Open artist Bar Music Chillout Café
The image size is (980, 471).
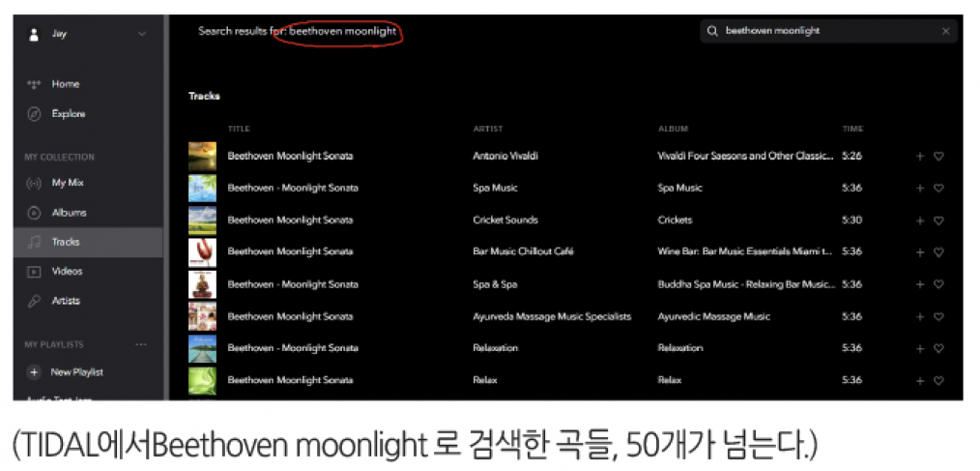point(523,251)
